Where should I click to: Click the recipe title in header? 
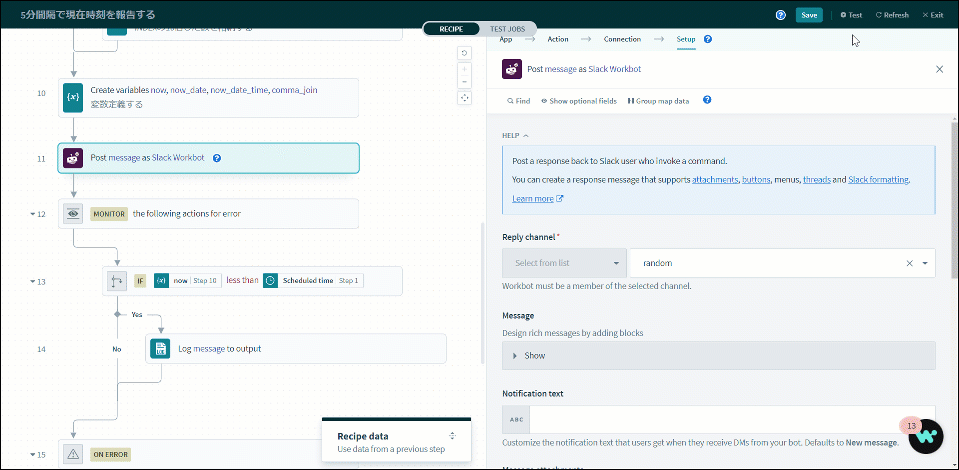(87, 15)
